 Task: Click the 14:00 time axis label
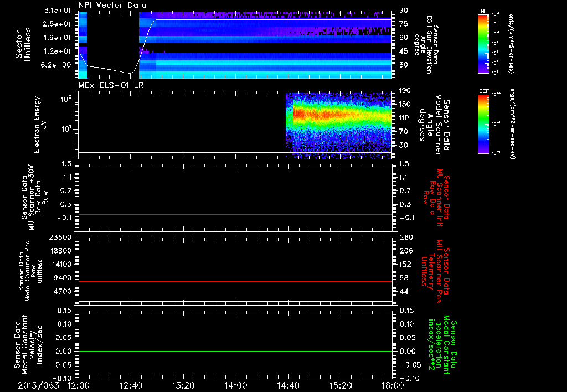coord(236,385)
